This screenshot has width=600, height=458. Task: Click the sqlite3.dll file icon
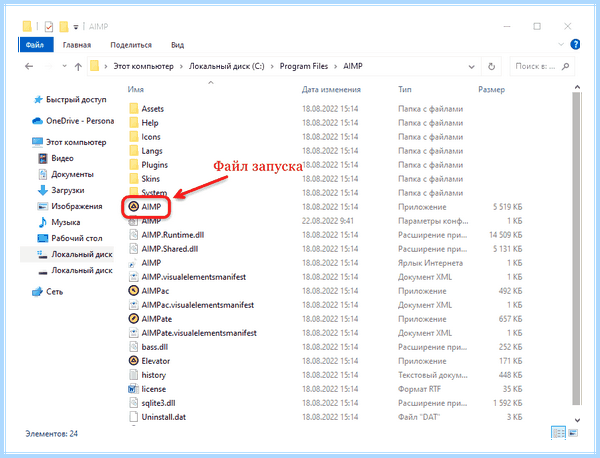point(133,403)
